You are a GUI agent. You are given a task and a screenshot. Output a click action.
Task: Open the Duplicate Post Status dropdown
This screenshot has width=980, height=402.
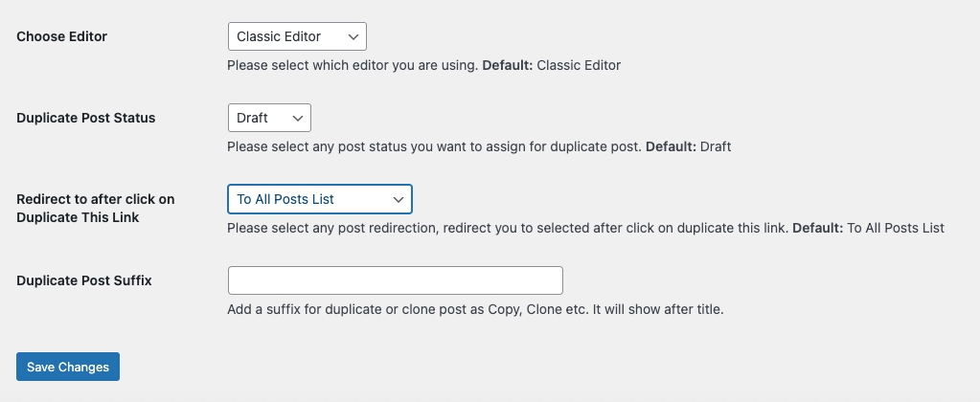269,118
